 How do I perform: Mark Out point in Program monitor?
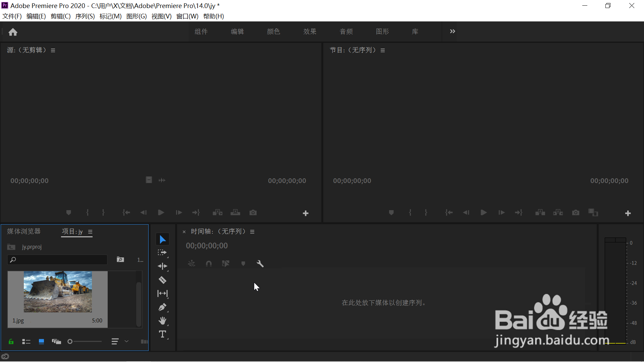coord(426,213)
